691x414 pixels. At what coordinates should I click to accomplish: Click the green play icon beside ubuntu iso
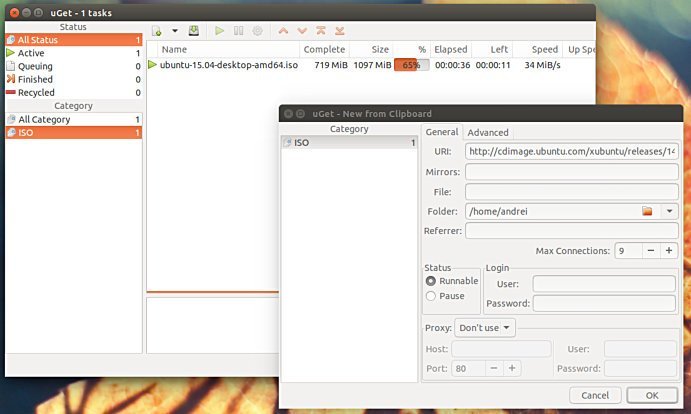152,65
